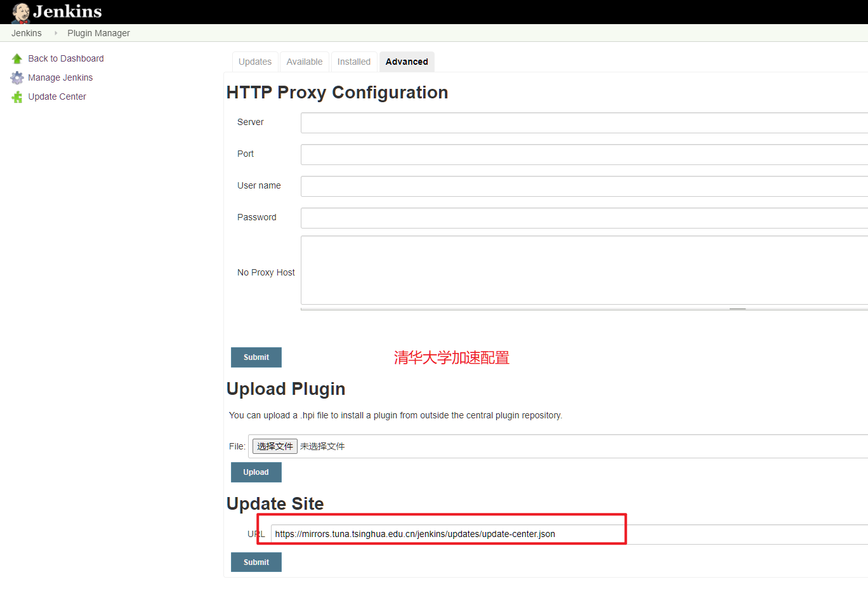868x591 pixels.
Task: Open the Manage Jenkins link
Action: [x=60, y=77]
